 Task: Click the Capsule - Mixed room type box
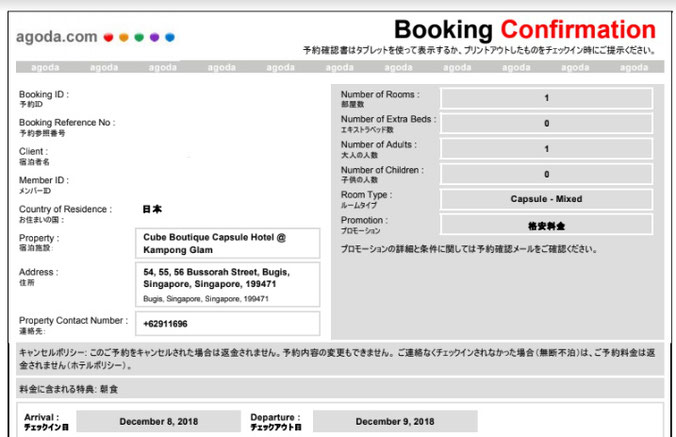(546, 199)
